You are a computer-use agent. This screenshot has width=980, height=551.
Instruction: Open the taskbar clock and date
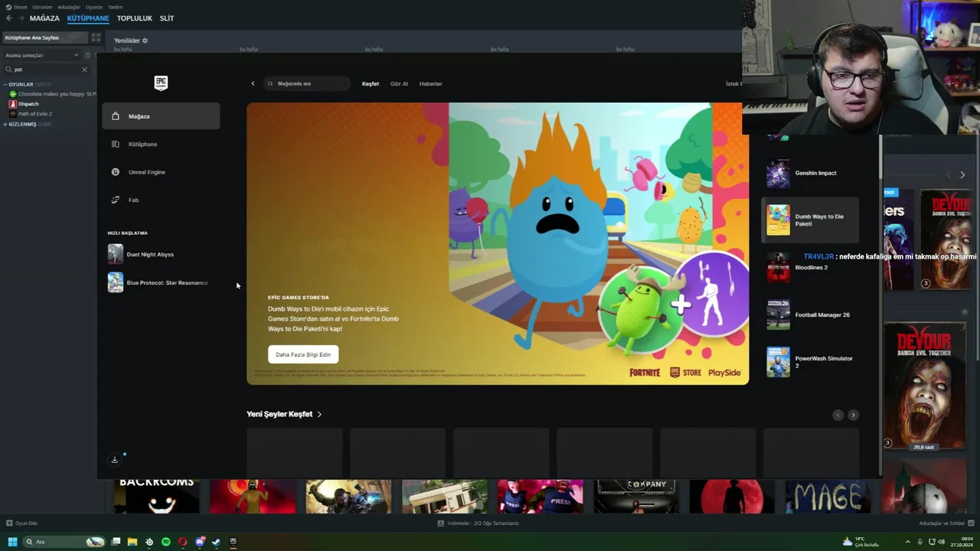[960, 542]
